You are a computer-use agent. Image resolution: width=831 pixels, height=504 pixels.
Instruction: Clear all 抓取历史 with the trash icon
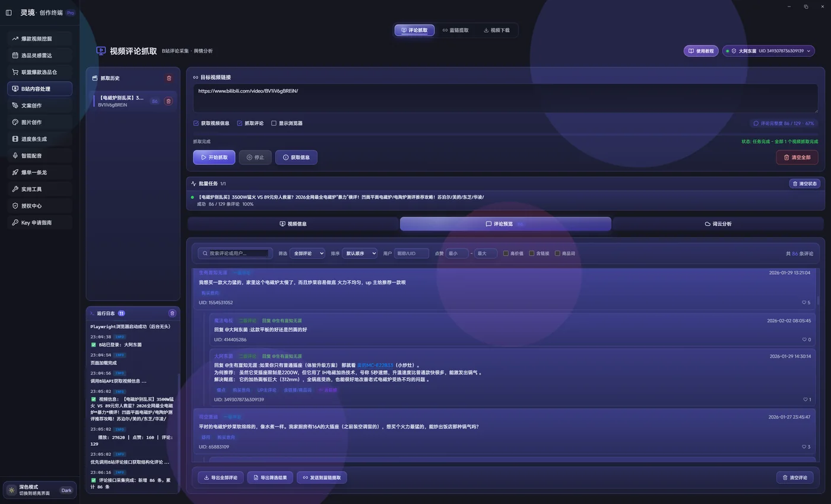pyautogui.click(x=169, y=78)
